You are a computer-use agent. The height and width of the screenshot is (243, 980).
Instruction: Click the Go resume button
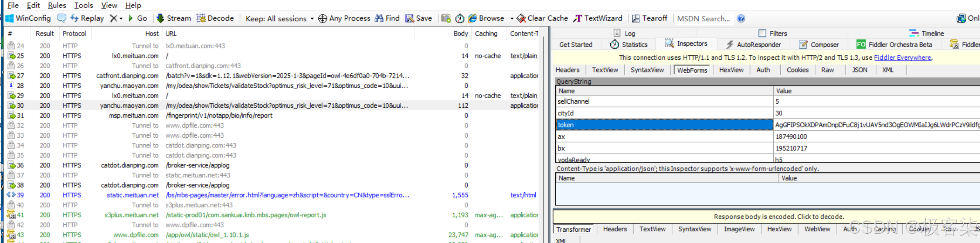(138, 18)
